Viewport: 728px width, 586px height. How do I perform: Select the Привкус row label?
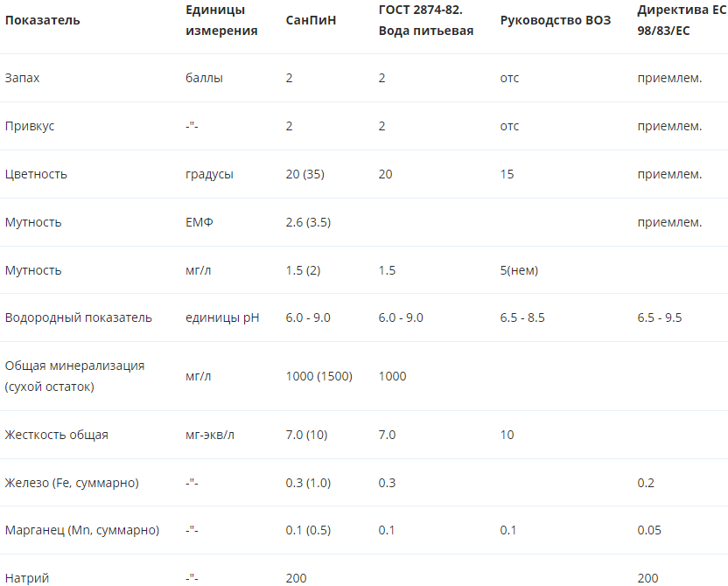(x=30, y=126)
